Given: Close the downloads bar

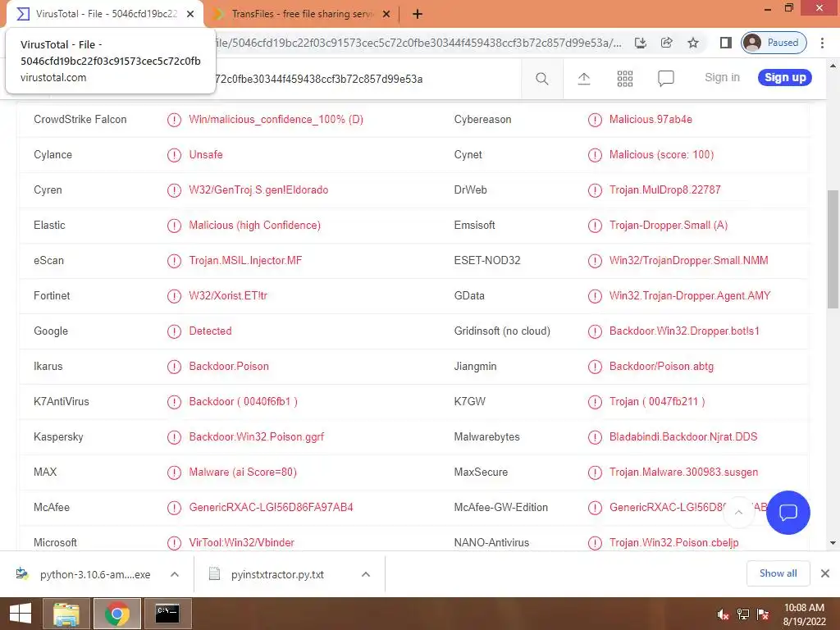Looking at the screenshot, I should click(825, 573).
